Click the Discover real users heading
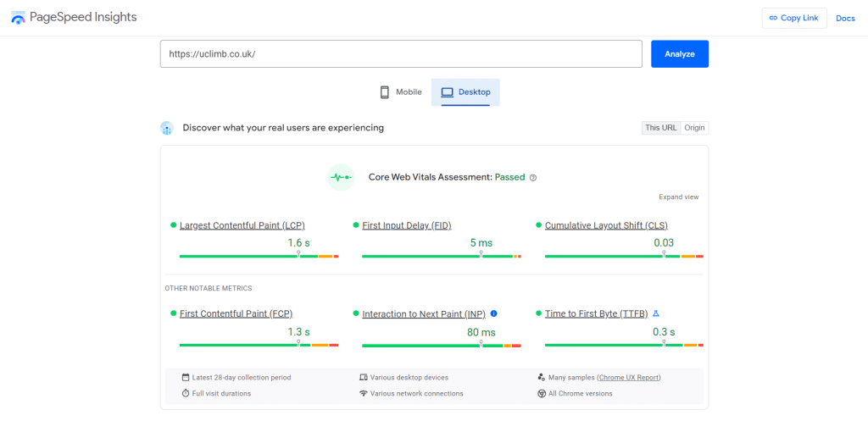868x421 pixels. [283, 128]
